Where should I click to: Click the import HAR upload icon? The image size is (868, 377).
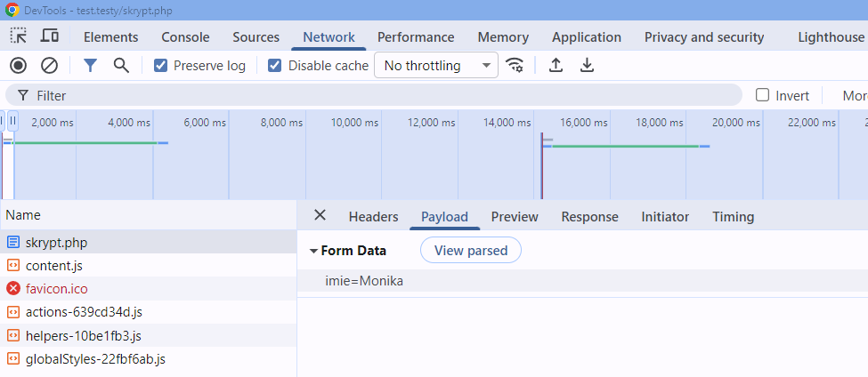(556, 65)
